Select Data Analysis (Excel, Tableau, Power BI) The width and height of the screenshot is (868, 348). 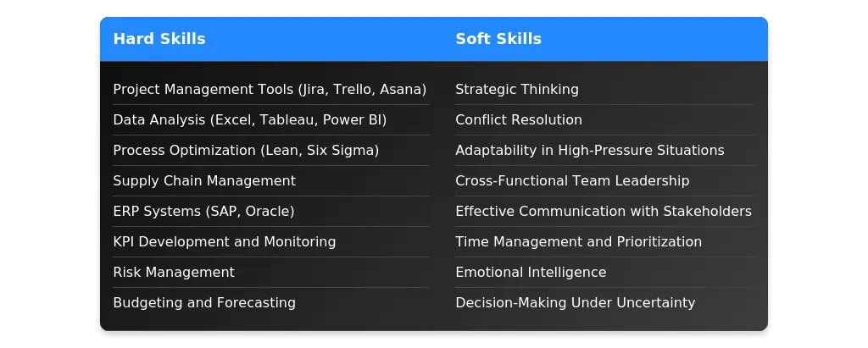click(270, 120)
